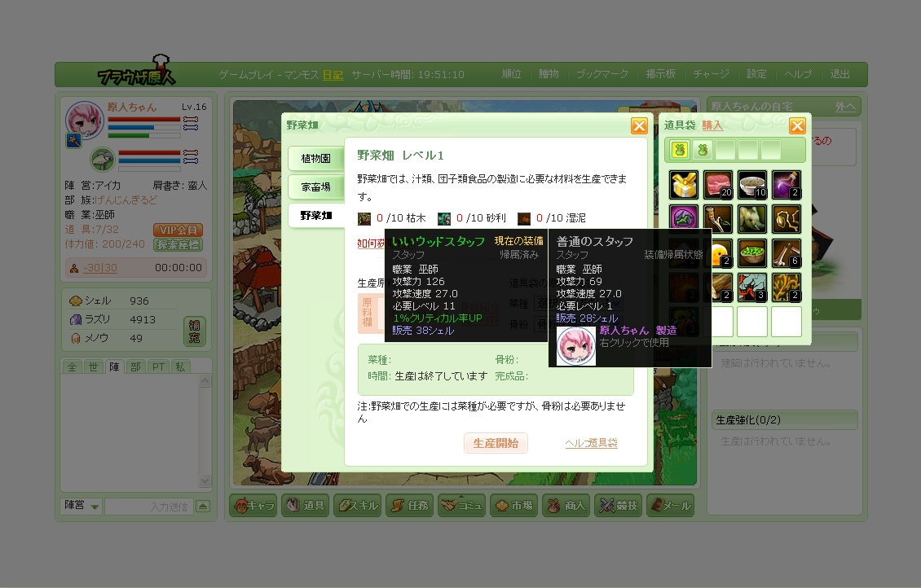Switch to the 植物園 tab
The width and height of the screenshot is (921, 588).
coord(316,159)
